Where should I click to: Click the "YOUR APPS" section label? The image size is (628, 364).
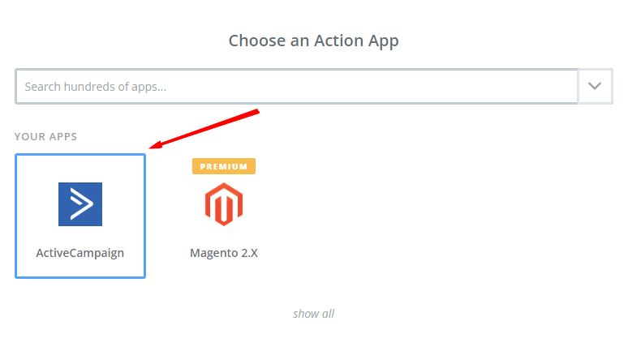pos(46,137)
